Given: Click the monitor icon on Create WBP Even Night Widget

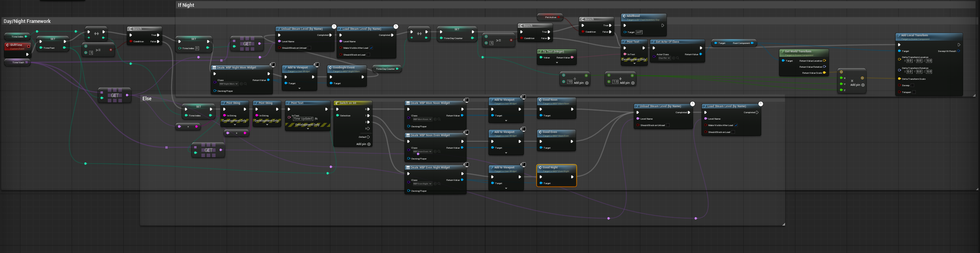Looking at the screenshot, I should [466, 164].
